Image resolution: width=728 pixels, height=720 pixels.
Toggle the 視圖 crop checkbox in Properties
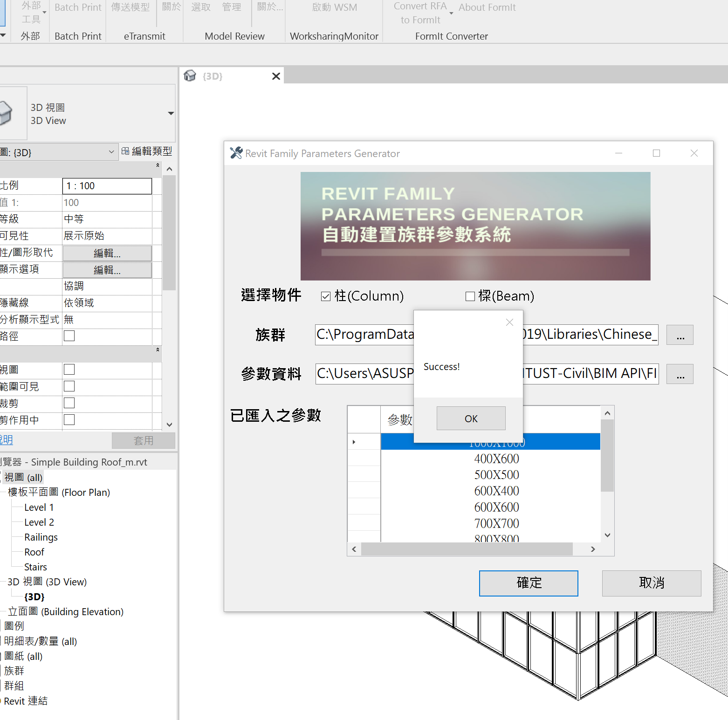(69, 370)
